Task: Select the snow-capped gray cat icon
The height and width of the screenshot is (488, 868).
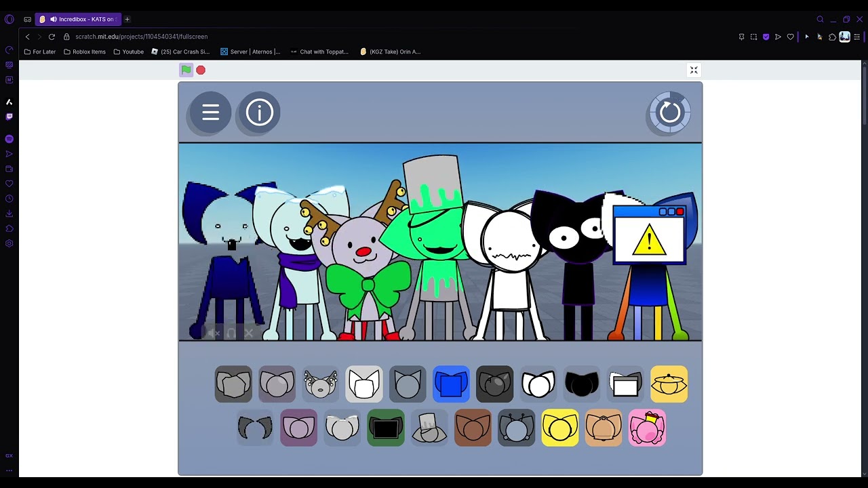Action: click(342, 428)
